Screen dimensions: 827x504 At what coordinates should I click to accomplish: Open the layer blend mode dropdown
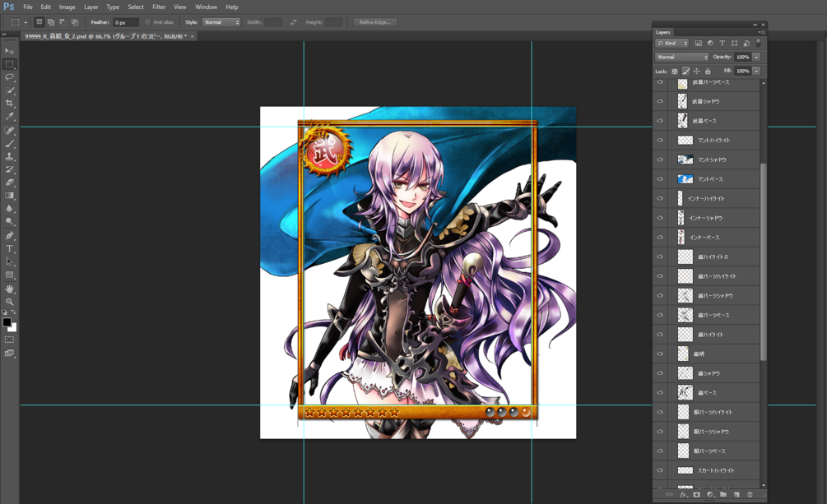point(682,57)
